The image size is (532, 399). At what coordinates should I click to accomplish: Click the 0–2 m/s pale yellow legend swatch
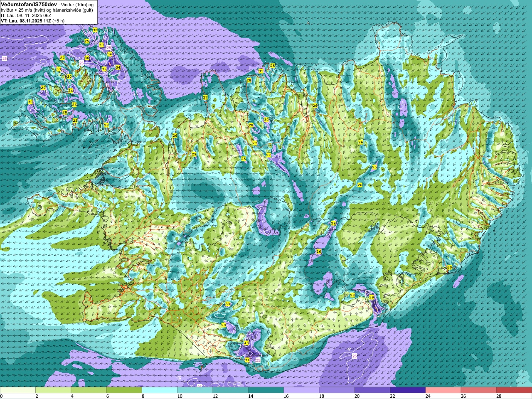point(18,390)
